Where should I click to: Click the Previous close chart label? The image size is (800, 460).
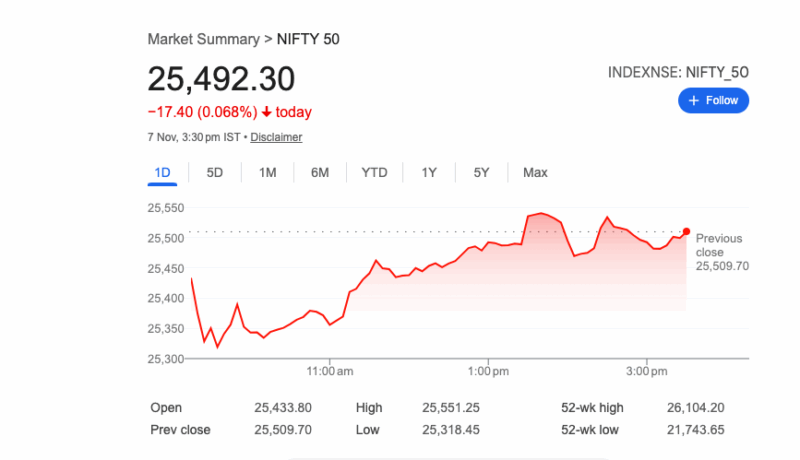[x=717, y=245]
